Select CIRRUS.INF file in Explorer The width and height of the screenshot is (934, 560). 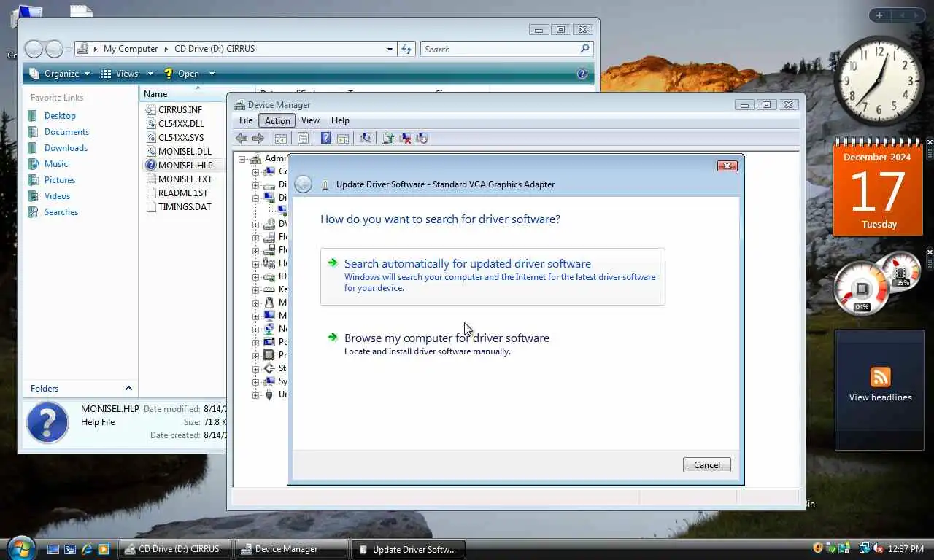[180, 110]
